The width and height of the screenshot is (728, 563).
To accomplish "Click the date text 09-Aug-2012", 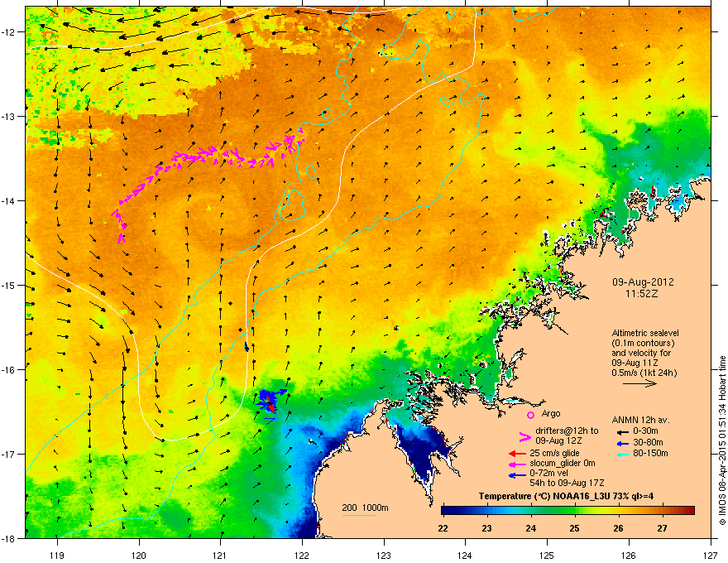I will coord(643,282).
